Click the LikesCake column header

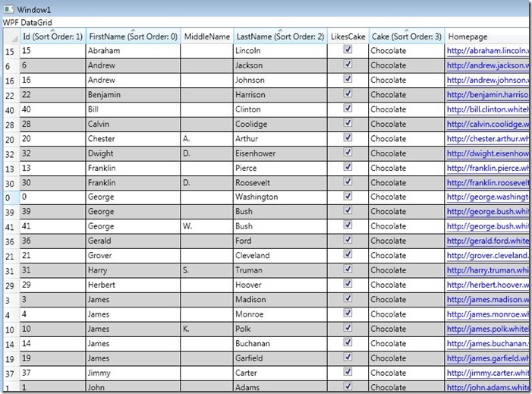[x=348, y=36]
